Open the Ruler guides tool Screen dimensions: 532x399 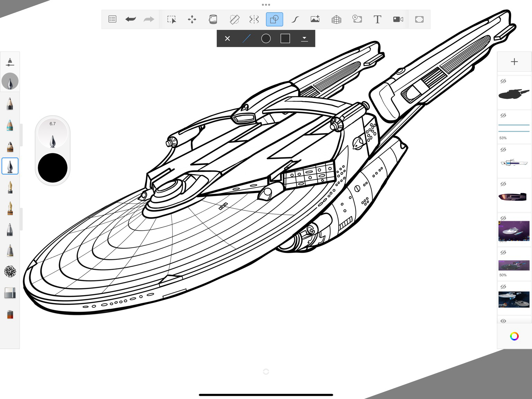(234, 19)
